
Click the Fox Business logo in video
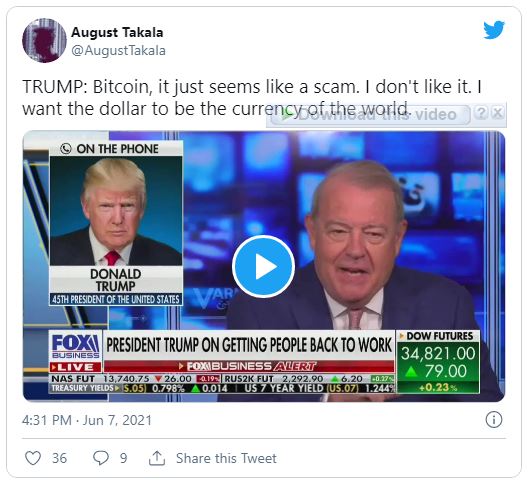coord(75,347)
